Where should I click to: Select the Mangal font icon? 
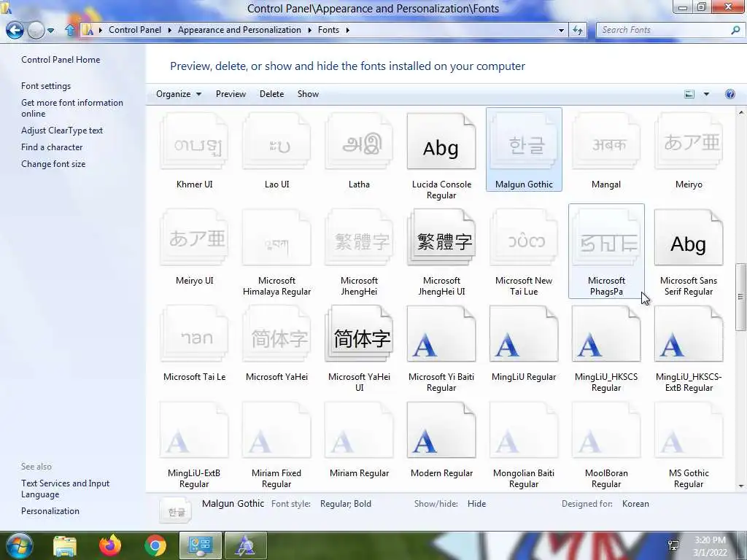(606, 141)
